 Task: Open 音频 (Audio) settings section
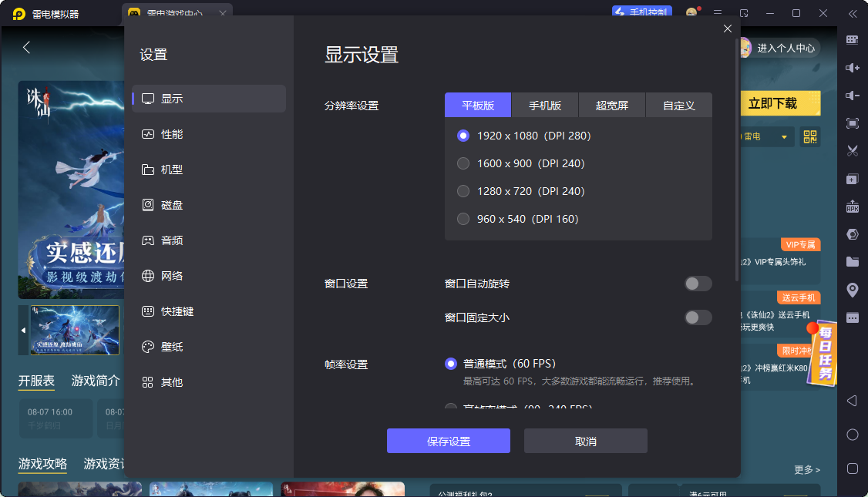point(209,240)
